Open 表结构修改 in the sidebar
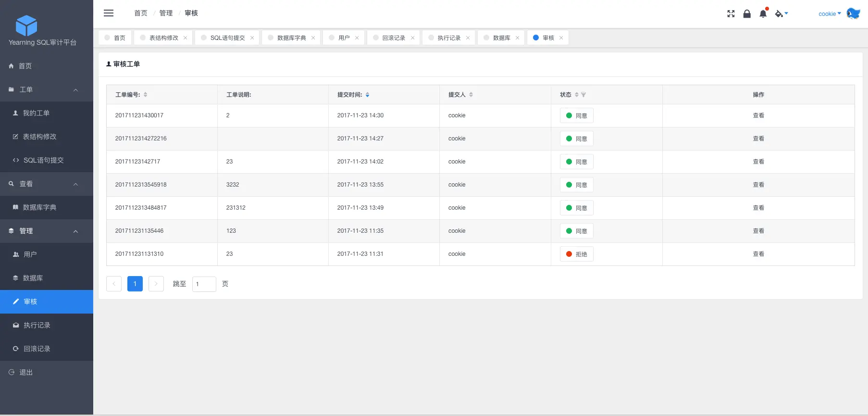Image resolution: width=868 pixels, height=416 pixels. click(x=47, y=137)
